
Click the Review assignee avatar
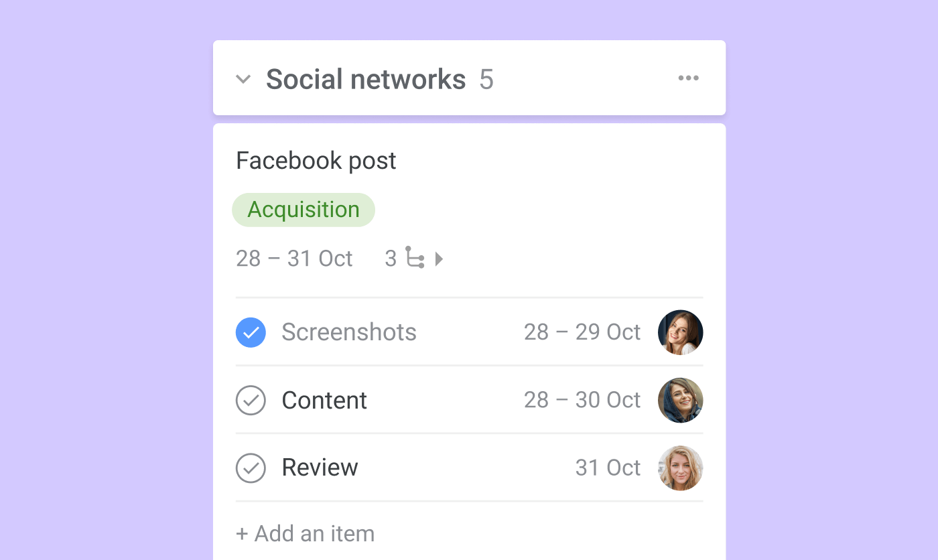(x=680, y=468)
